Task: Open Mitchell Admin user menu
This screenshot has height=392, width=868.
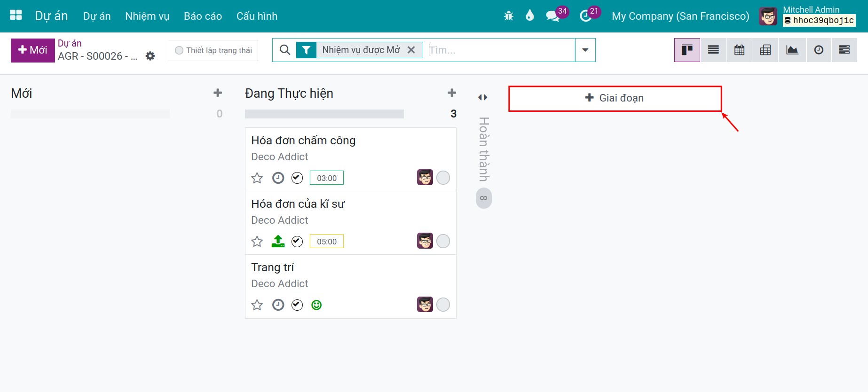Action: (x=807, y=16)
